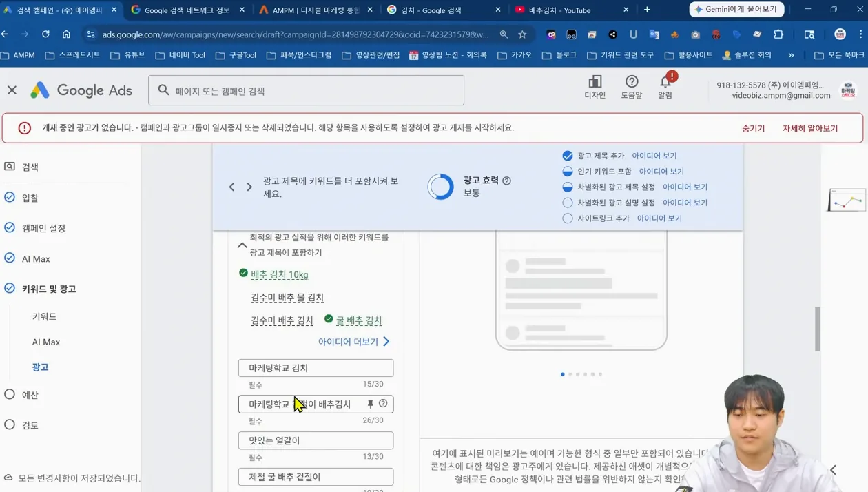Viewport: 868px width, 492px height.
Task: Click the 광고 효력 circular progress indicator
Action: point(440,187)
